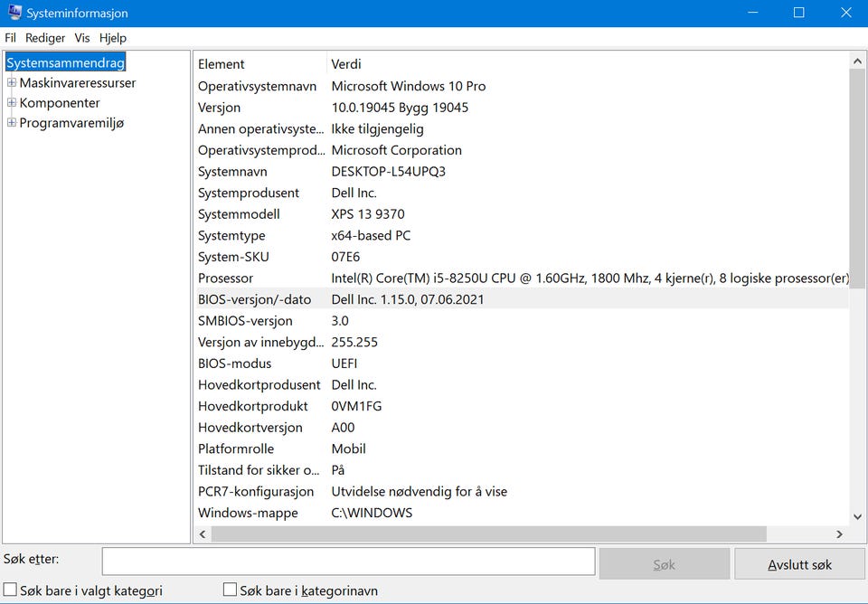This screenshot has width=868, height=604.
Task: Select the Systemprodusent row label
Action: [249, 193]
